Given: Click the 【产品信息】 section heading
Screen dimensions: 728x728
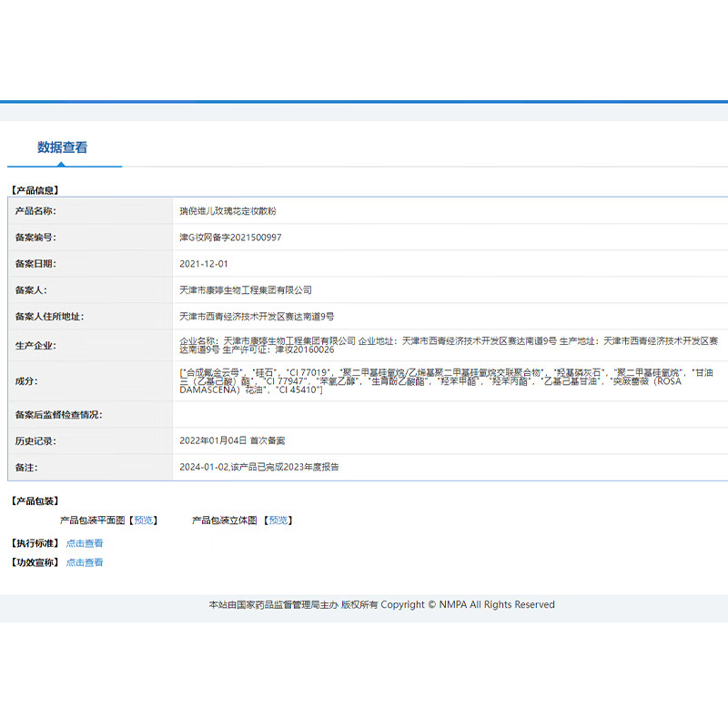Looking at the screenshot, I should [34, 190].
